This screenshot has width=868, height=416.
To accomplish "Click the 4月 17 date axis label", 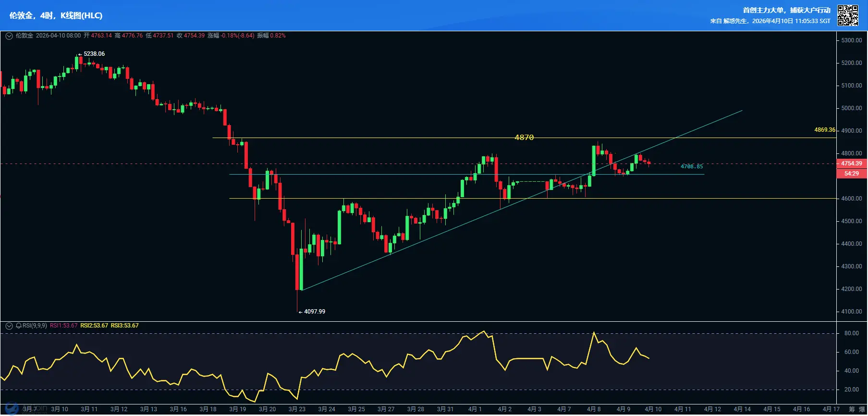I will click(831, 409).
